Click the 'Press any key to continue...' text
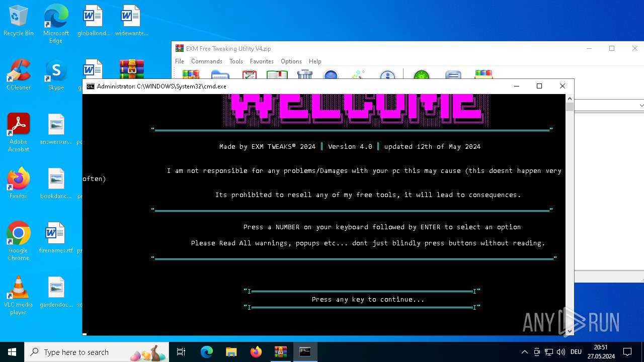This screenshot has width=644, height=362. [368, 300]
